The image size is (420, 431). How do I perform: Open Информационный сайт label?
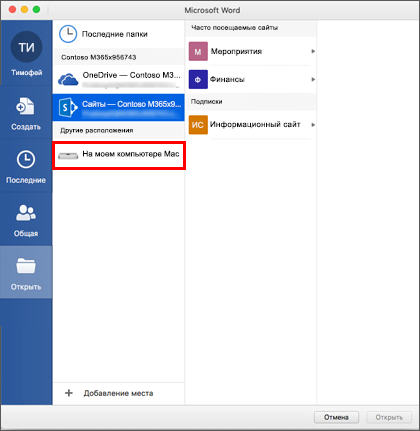pos(255,124)
